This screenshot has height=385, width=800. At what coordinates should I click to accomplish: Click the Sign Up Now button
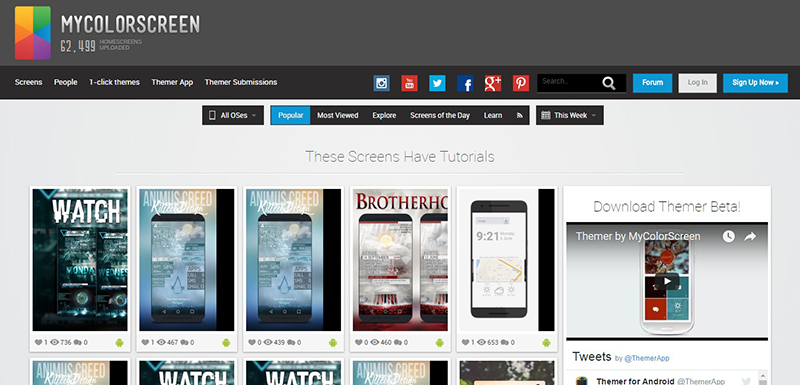[x=755, y=83]
